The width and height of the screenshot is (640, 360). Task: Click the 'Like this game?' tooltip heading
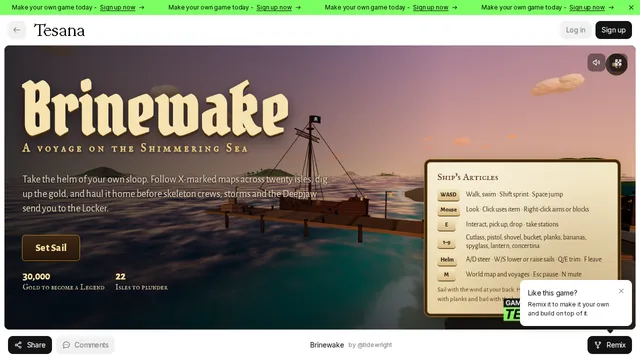pos(552,293)
